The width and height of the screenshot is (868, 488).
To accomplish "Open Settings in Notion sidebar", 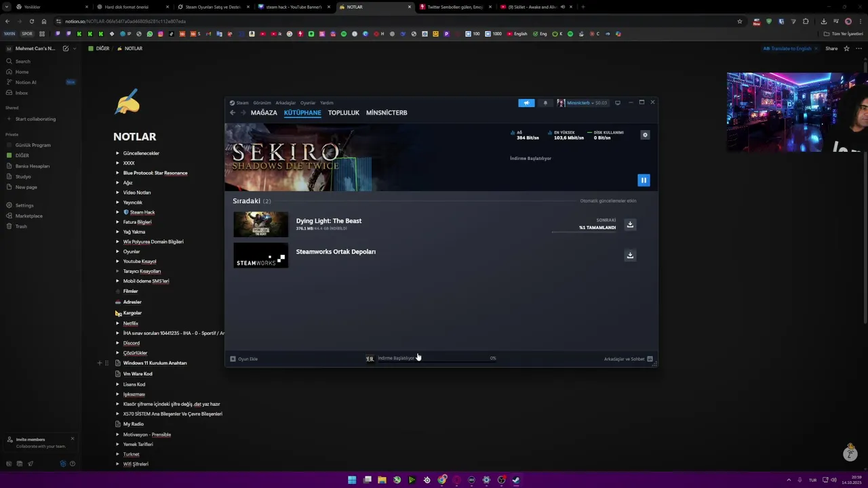I will (41, 205).
